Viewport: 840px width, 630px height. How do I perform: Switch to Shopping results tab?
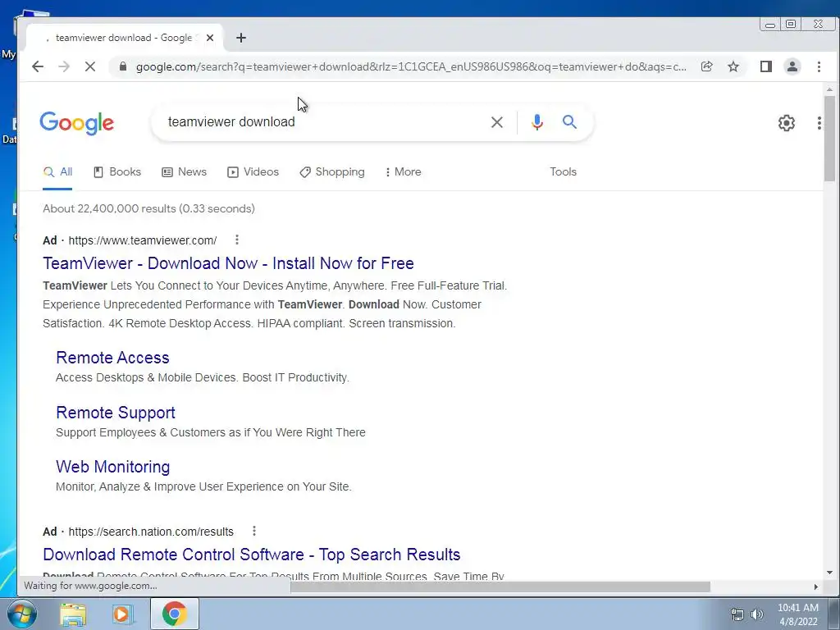pos(332,172)
